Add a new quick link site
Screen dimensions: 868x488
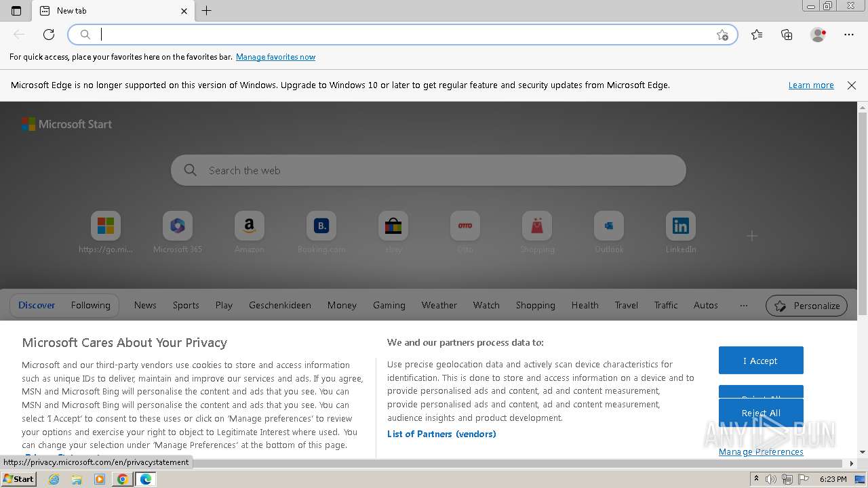coord(752,236)
